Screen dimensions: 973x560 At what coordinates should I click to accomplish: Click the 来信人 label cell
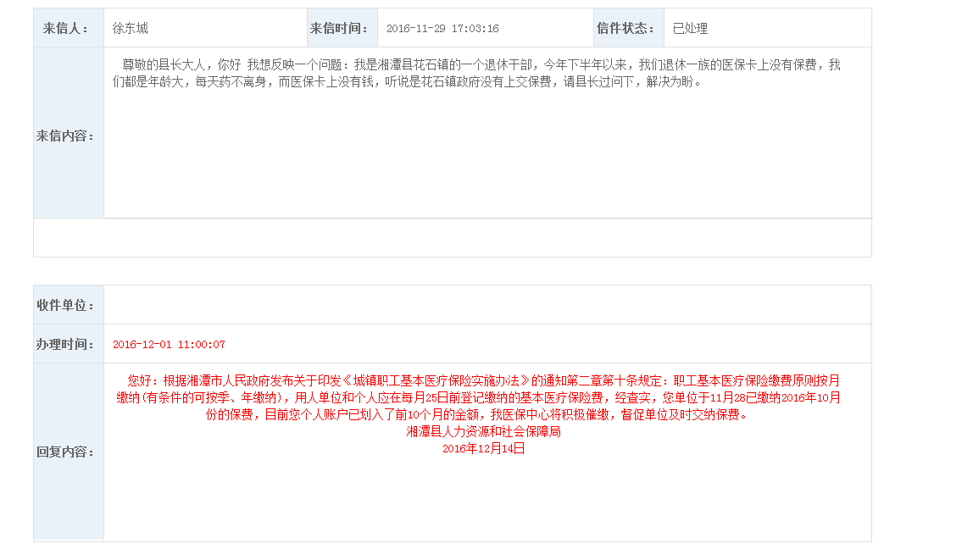pyautogui.click(x=66, y=29)
